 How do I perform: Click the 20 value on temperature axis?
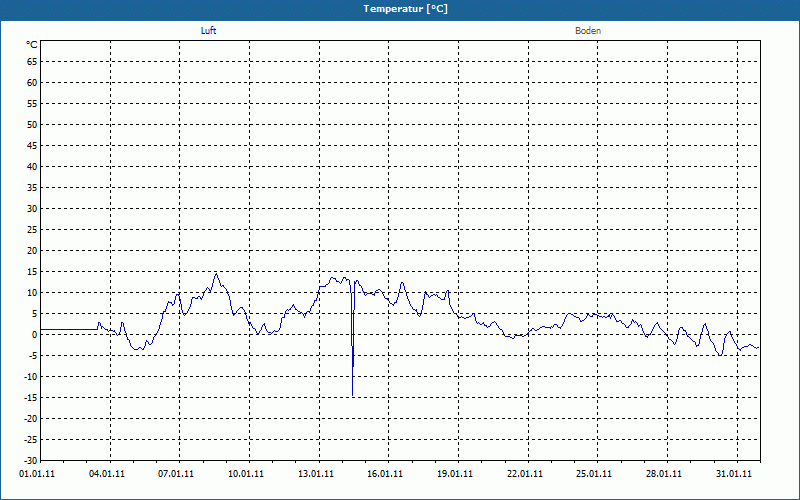32,251
